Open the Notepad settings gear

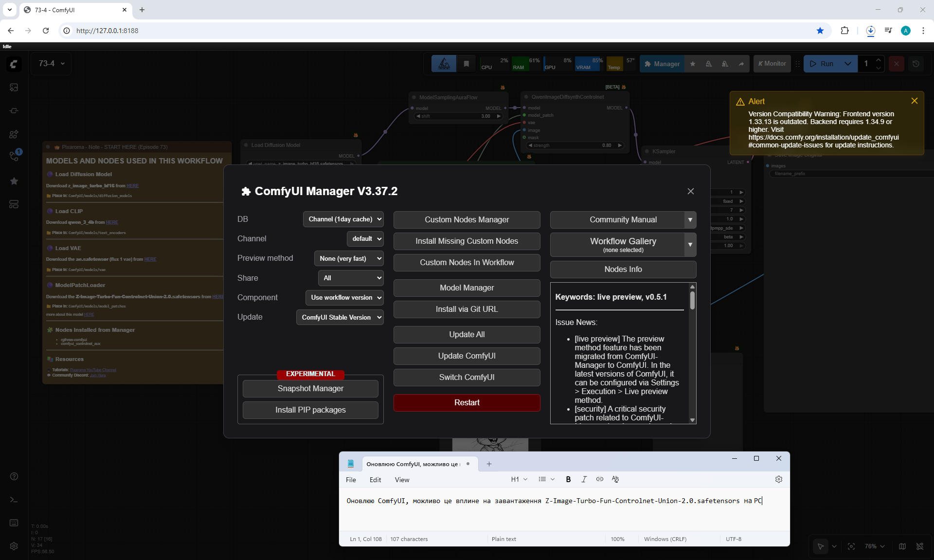[778, 479]
